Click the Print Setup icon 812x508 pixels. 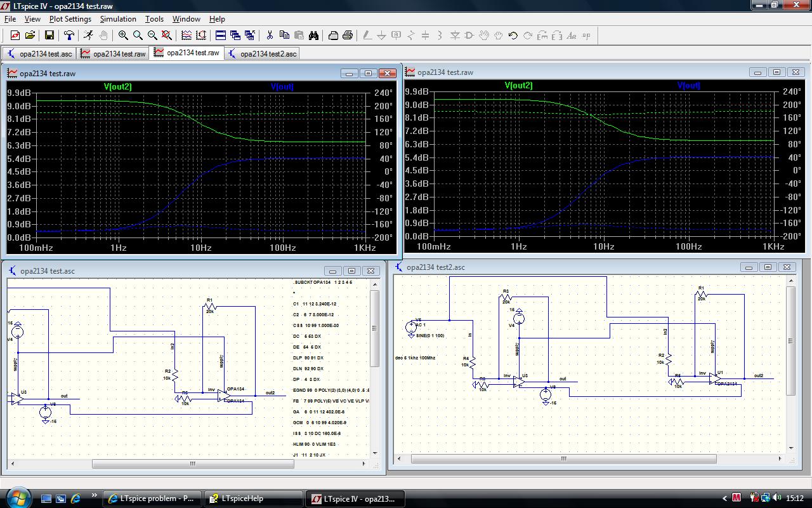pyautogui.click(x=333, y=36)
